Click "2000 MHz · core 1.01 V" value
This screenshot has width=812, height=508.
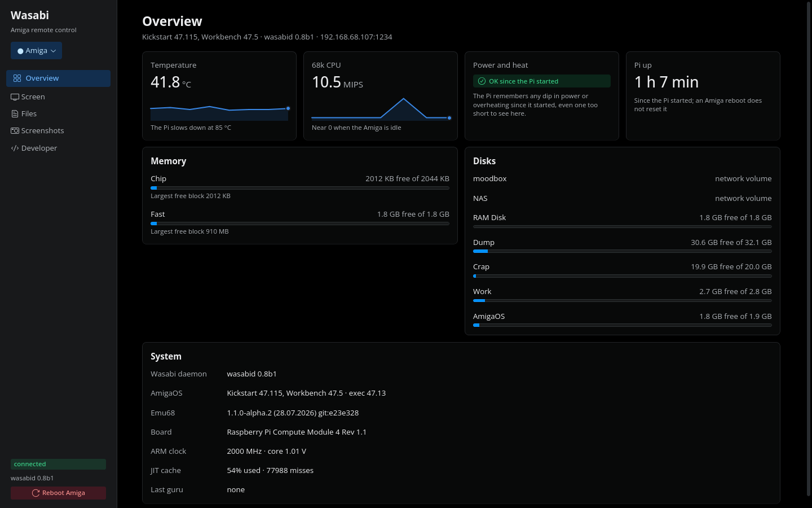(267, 452)
